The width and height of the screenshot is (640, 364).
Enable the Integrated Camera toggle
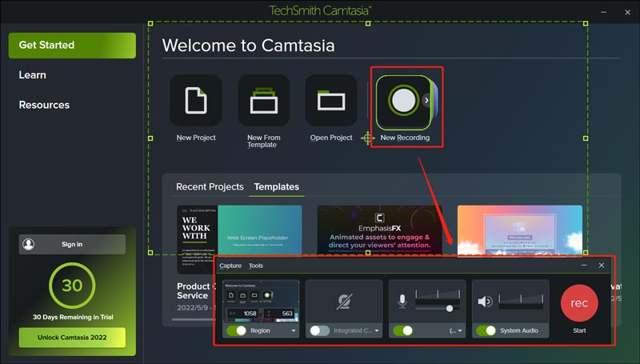pos(319,330)
